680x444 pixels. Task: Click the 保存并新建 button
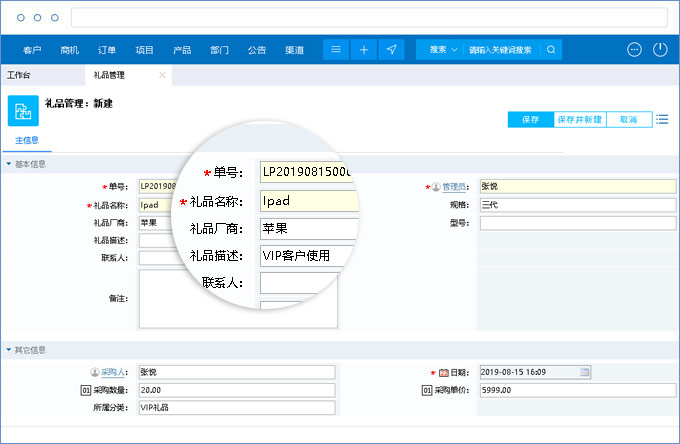[579, 119]
